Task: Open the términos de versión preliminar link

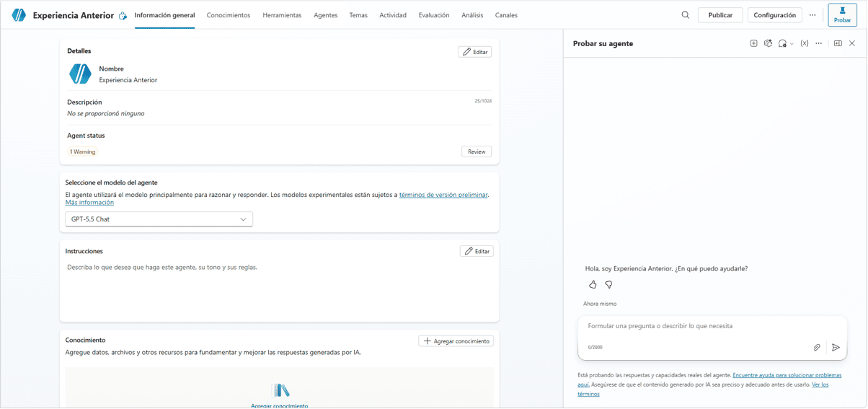Action: (x=443, y=195)
